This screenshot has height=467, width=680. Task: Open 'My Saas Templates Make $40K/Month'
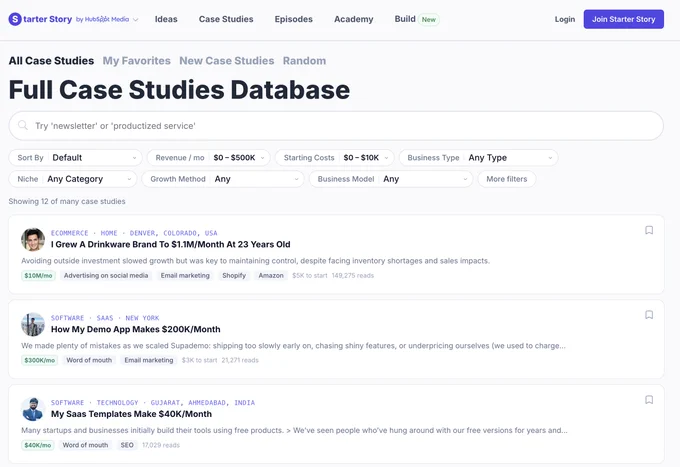coord(131,414)
